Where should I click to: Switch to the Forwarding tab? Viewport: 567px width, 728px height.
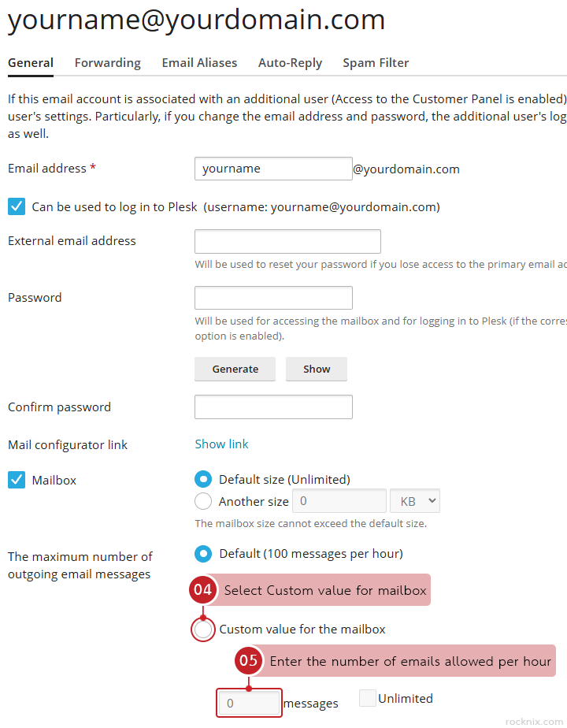pos(107,63)
